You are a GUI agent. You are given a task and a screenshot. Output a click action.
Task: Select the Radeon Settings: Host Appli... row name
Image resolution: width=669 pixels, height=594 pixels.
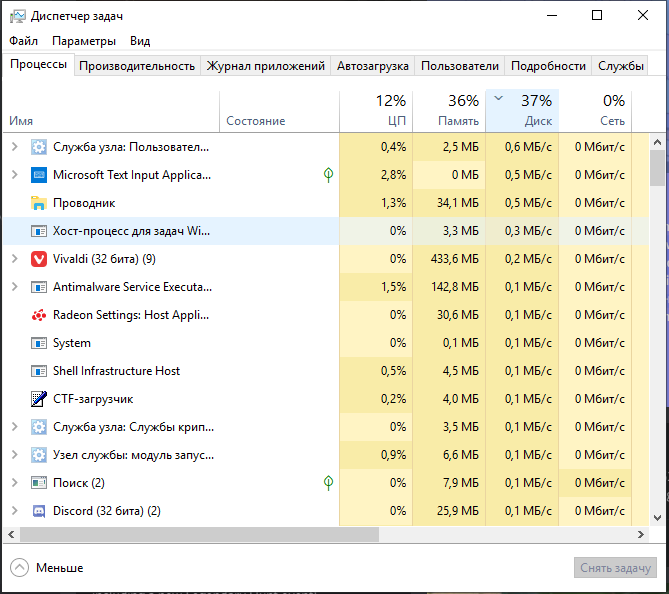pos(131,315)
